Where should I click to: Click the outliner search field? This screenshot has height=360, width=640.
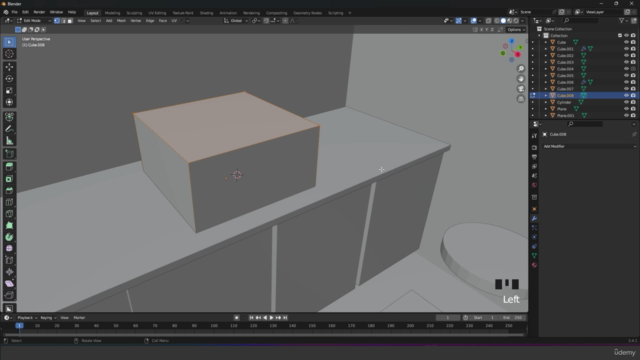(580, 21)
